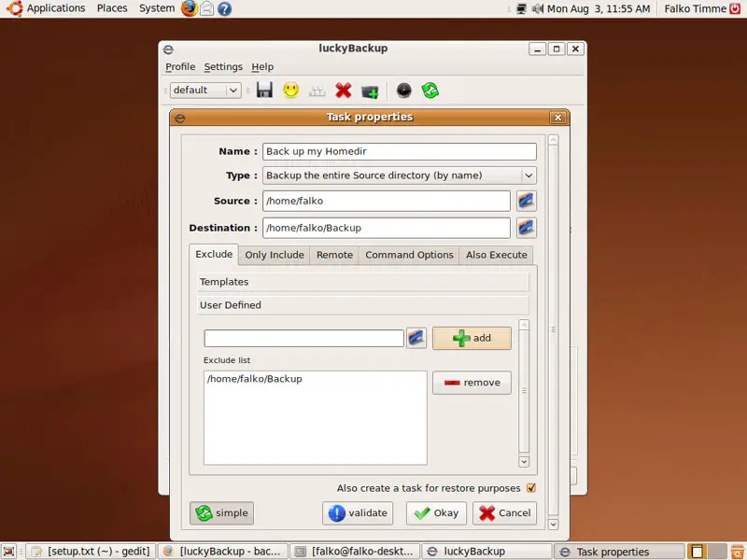This screenshot has width=747, height=560.
Task: Click the network monitor tray icon
Action: [x=521, y=8]
